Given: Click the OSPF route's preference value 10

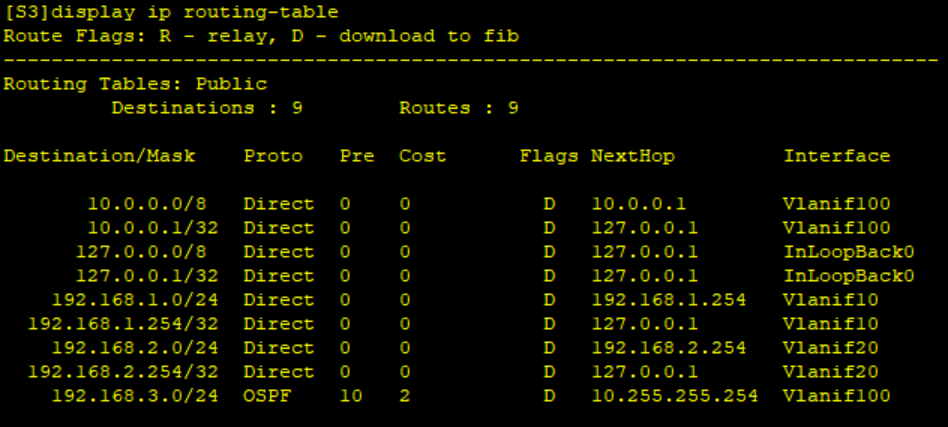Looking at the screenshot, I should (x=351, y=396).
